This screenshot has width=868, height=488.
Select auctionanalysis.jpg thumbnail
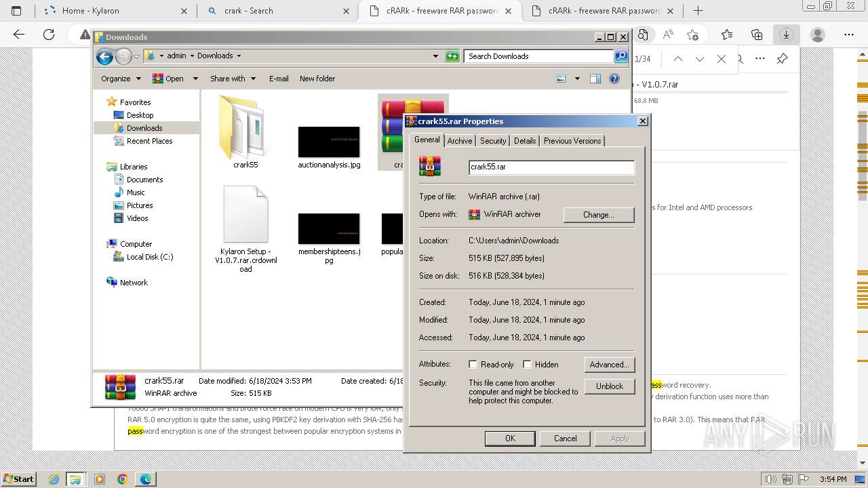tap(329, 142)
